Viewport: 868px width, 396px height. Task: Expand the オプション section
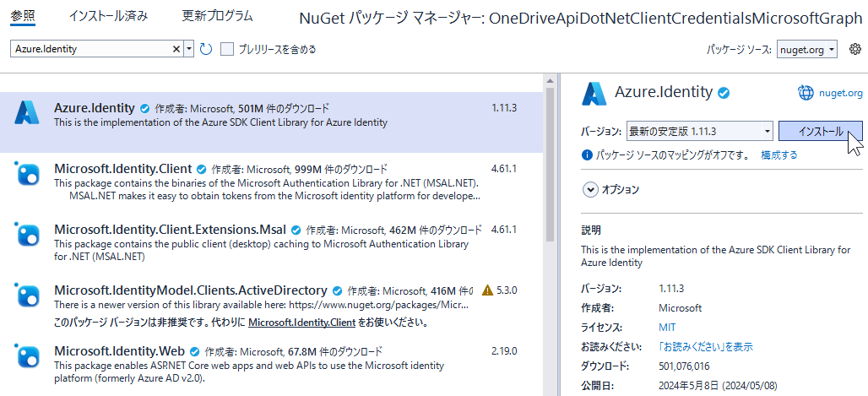pos(591,189)
